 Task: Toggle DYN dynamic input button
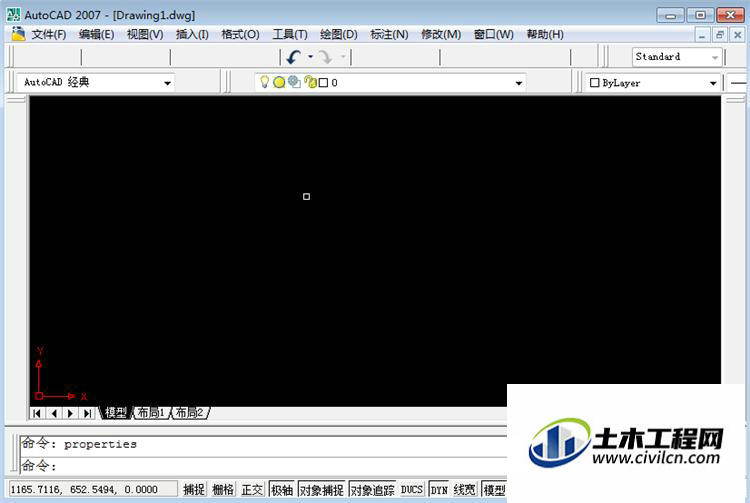pyautogui.click(x=439, y=490)
